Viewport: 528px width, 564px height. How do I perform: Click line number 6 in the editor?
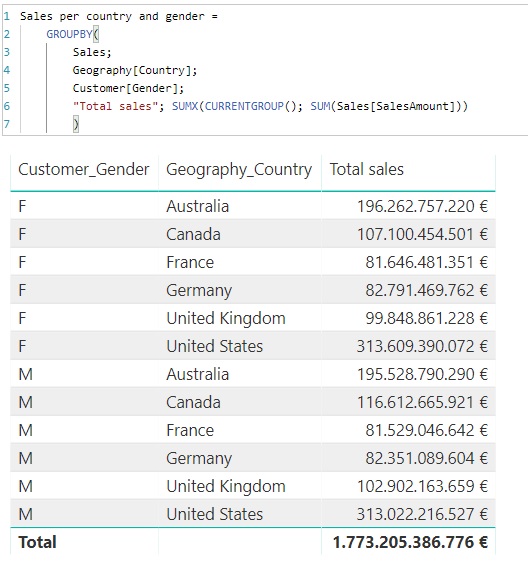click(7, 106)
